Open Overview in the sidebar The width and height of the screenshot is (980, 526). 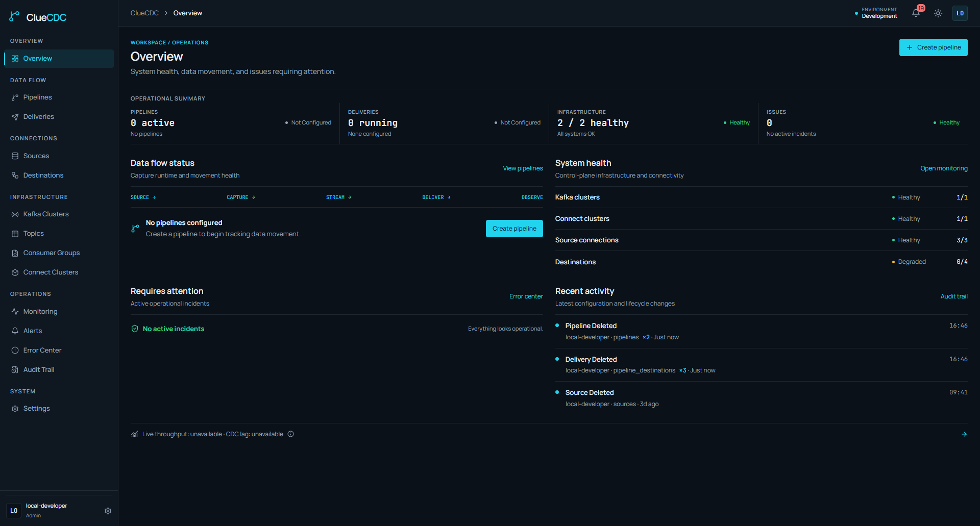pos(59,59)
